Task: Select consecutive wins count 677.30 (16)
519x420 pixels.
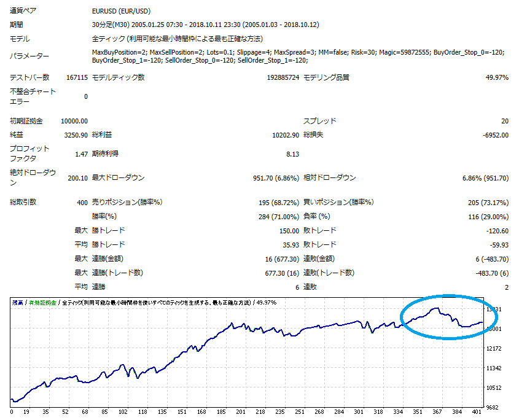Action: tap(282, 274)
